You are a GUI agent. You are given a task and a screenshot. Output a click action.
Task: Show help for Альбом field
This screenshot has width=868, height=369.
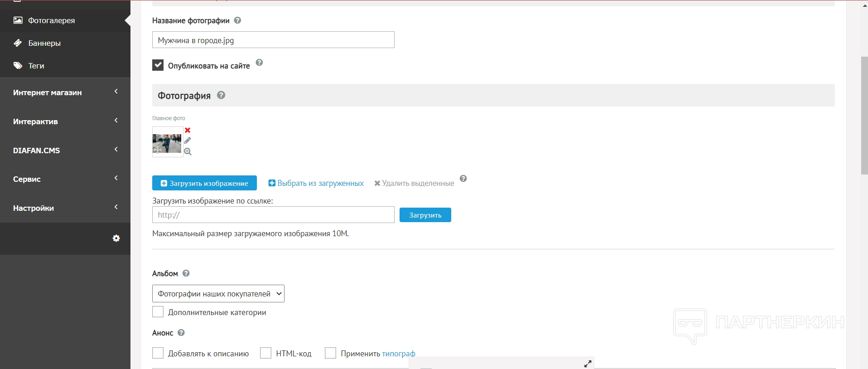click(x=186, y=273)
